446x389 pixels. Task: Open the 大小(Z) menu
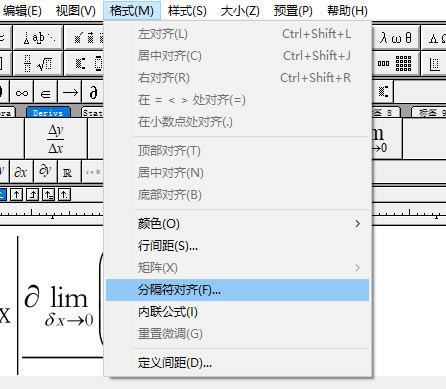[240, 11]
